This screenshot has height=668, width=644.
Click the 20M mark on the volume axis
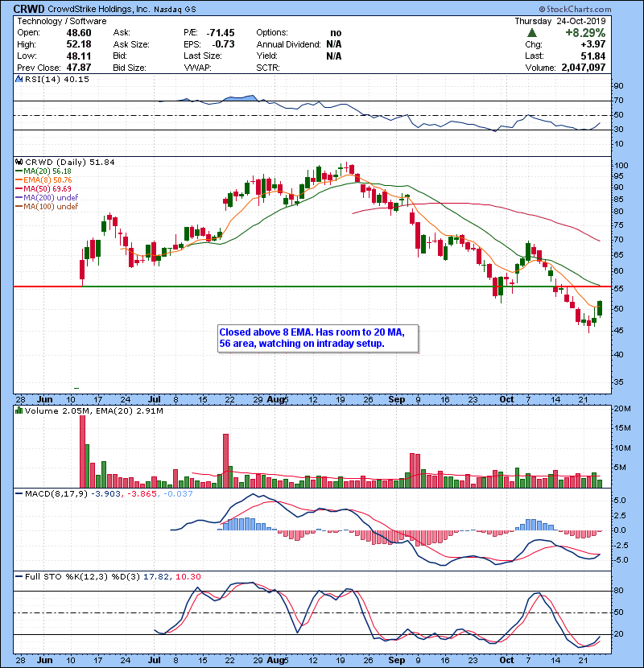click(621, 409)
